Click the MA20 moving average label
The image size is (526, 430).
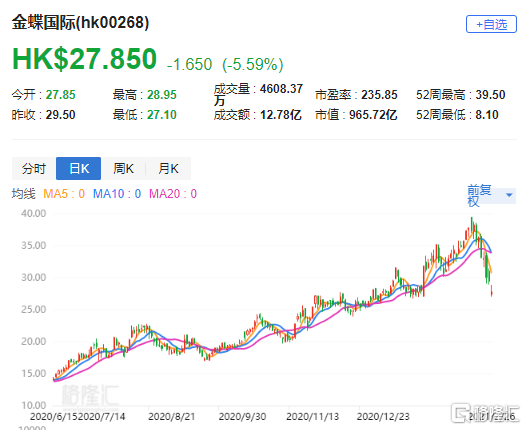pos(173,194)
